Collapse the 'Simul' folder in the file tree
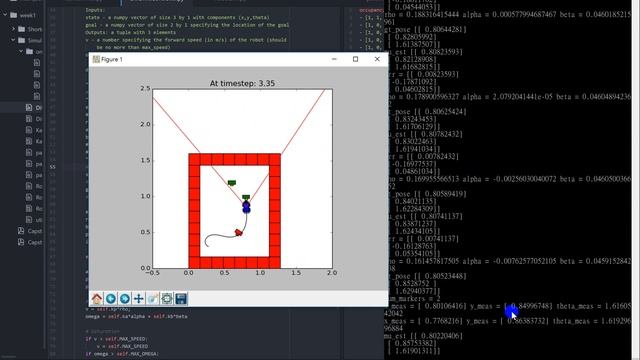This screenshot has height=360, width=640. [x=13, y=40]
